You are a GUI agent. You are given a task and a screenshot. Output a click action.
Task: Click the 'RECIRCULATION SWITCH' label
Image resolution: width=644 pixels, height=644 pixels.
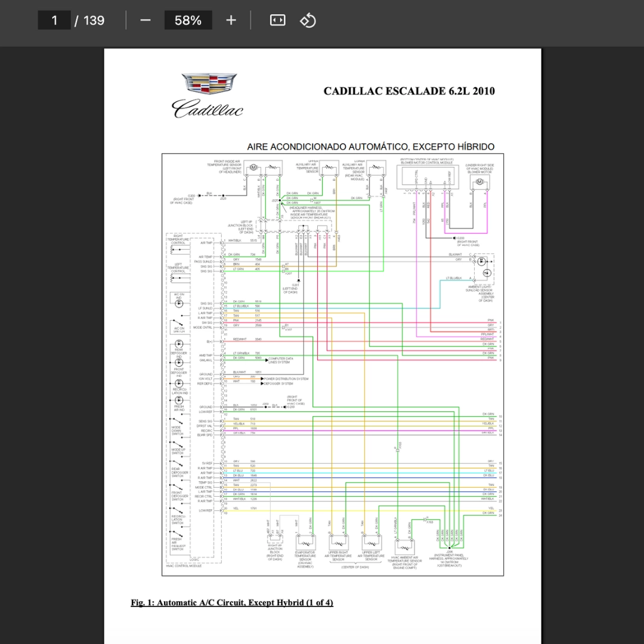178,519
